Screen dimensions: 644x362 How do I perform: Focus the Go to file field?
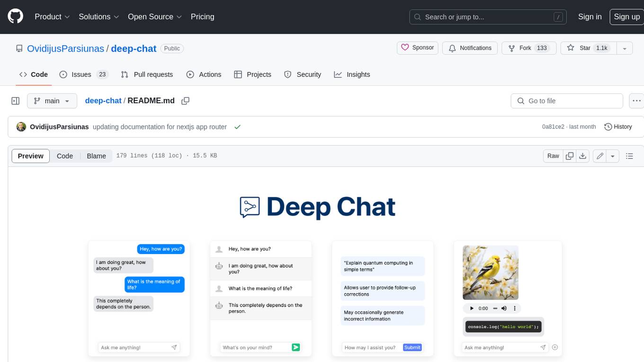[x=567, y=101]
